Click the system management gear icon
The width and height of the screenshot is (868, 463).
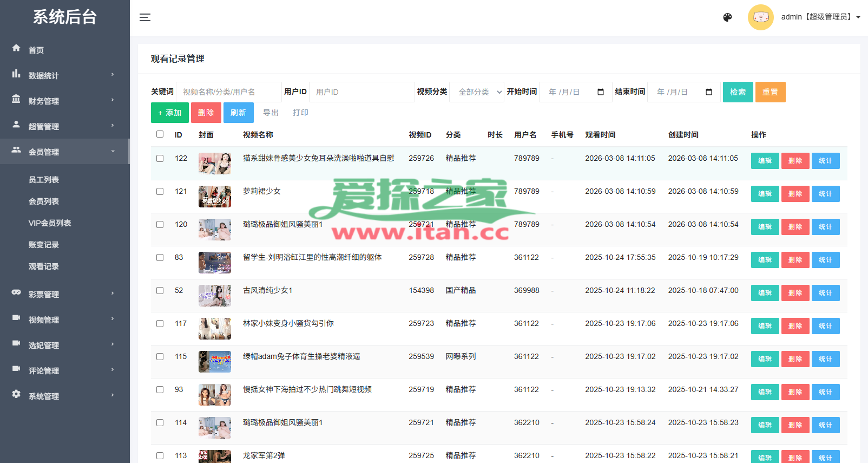[x=16, y=394]
